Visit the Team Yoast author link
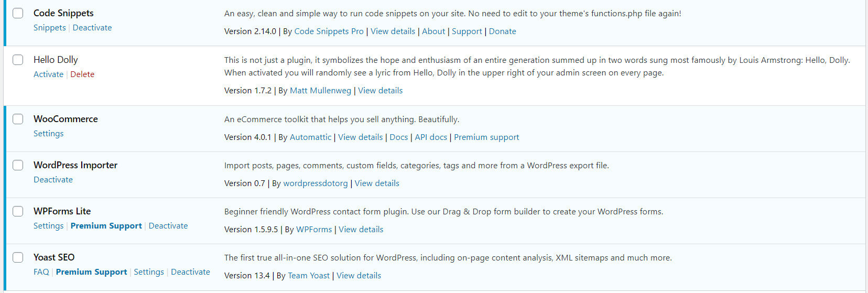Screen dimensions: 868x293 coord(309,276)
